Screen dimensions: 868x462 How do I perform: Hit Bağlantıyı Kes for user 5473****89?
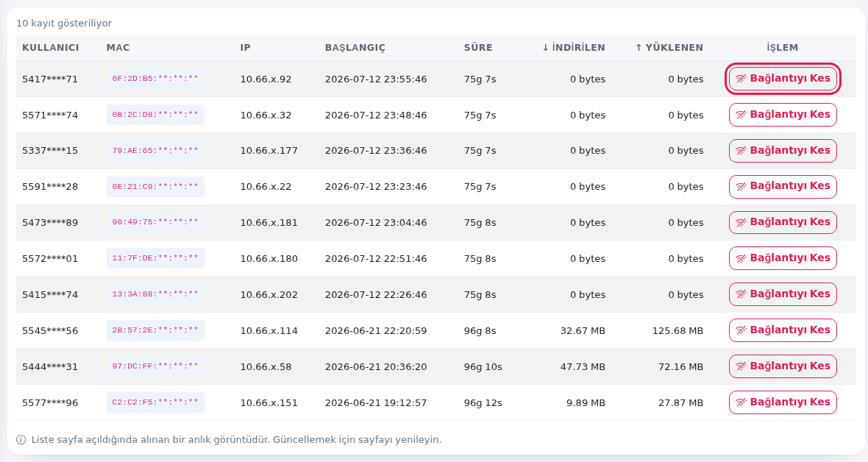coord(783,222)
